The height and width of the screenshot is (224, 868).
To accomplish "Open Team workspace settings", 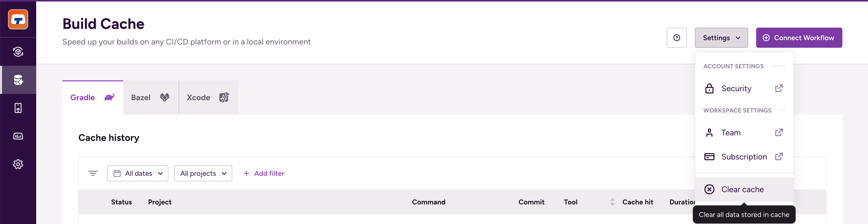I will point(744,133).
